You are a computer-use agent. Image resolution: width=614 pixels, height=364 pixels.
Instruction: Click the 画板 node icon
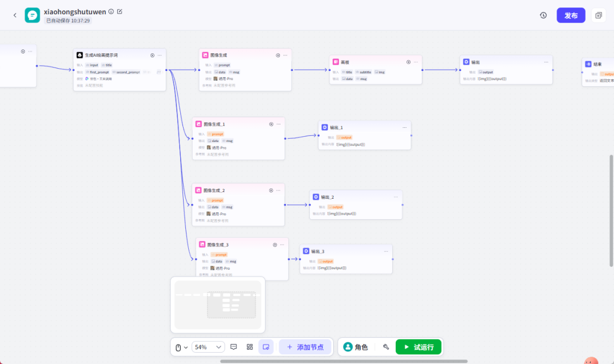click(x=335, y=62)
